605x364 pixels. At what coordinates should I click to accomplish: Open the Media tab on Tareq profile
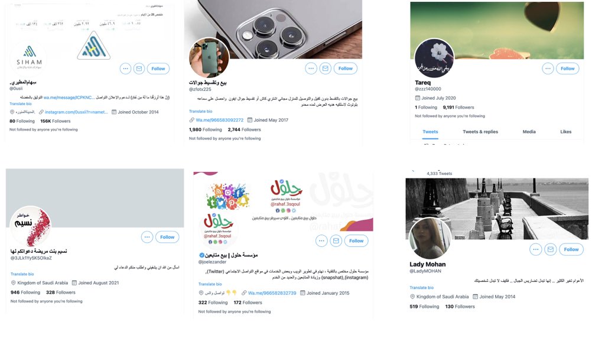coord(529,132)
